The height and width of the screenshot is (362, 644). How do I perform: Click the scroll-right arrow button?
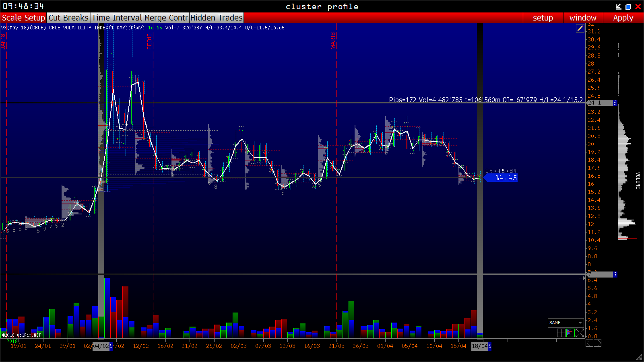598,343
